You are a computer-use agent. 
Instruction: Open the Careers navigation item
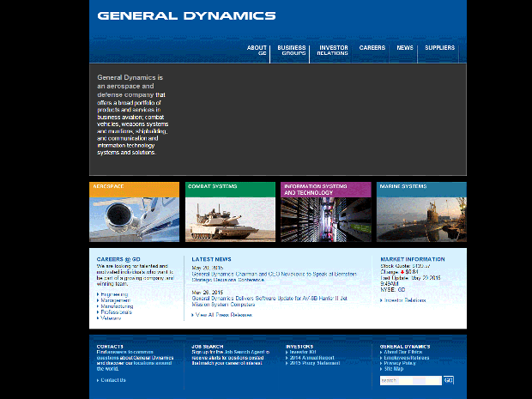pos(372,48)
